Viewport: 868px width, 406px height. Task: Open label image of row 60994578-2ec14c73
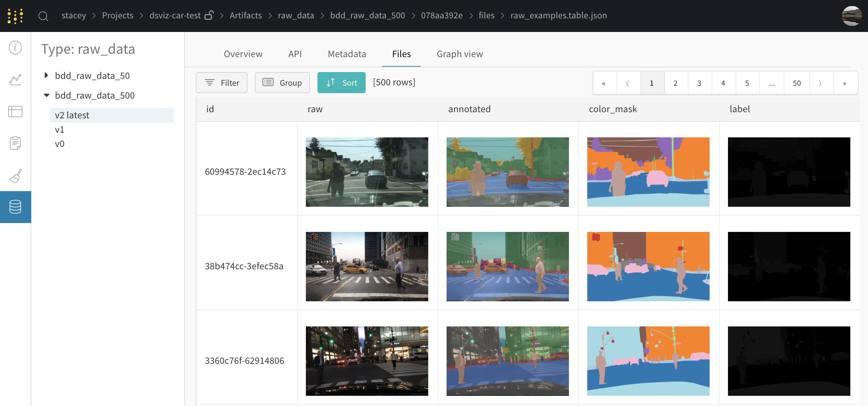[789, 172]
